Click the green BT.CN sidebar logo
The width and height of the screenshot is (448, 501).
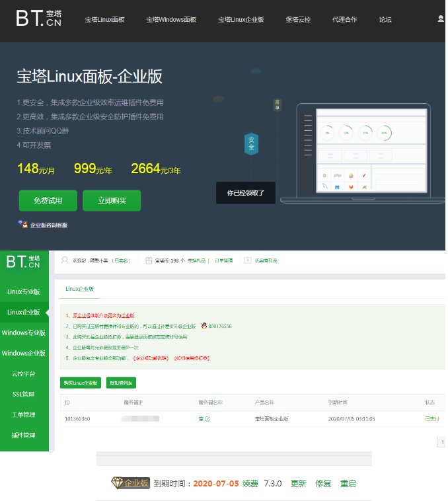(x=23, y=261)
